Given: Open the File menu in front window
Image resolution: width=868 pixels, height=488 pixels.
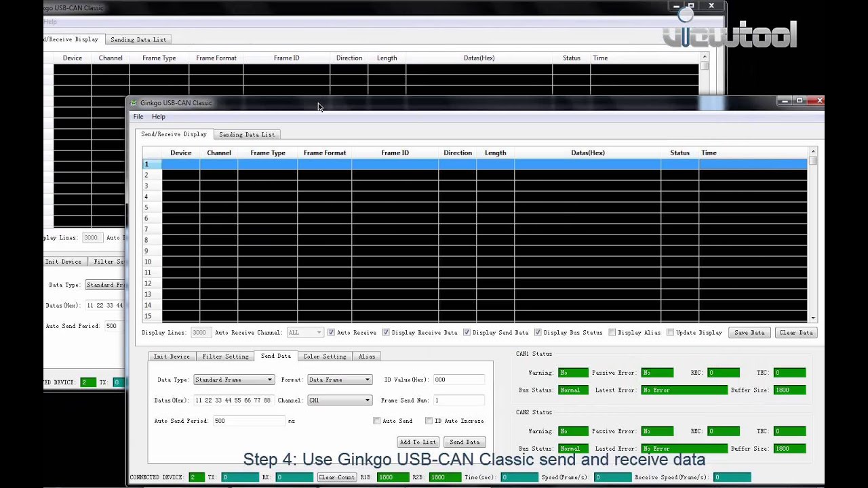Looking at the screenshot, I should click(138, 117).
